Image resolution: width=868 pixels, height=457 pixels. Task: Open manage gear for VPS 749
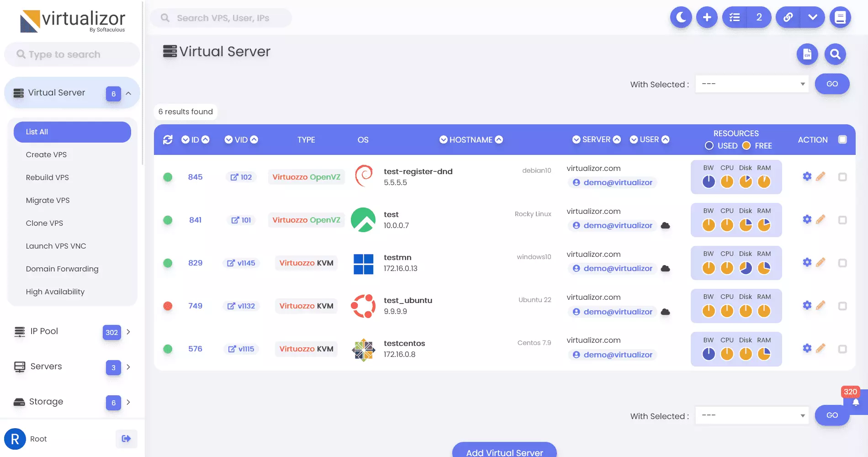coord(807,305)
